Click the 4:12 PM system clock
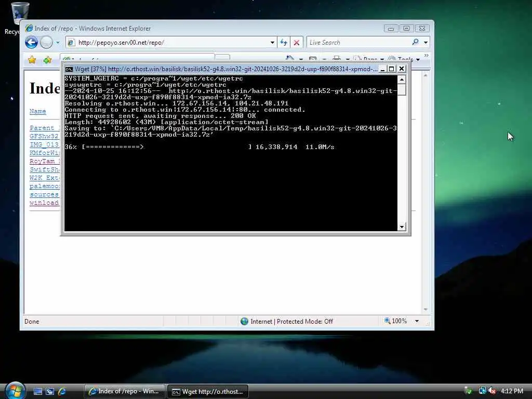Screen dimensions: 532x399 tap(512, 391)
